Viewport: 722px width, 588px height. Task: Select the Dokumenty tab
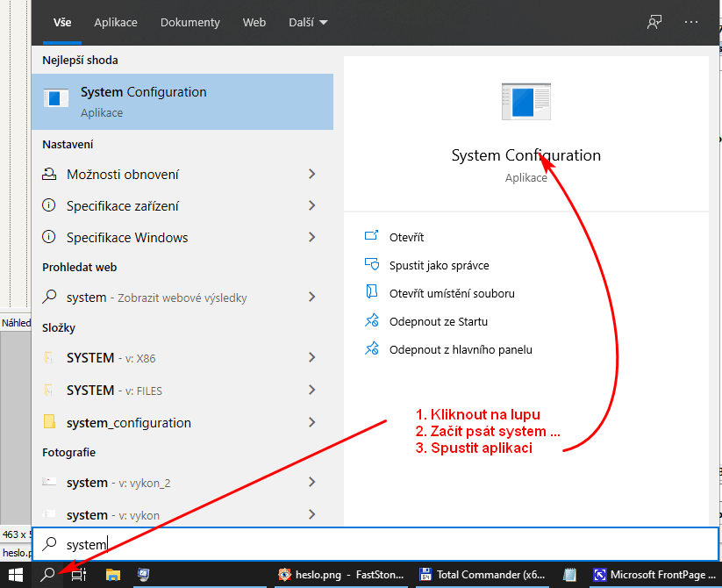pos(190,23)
